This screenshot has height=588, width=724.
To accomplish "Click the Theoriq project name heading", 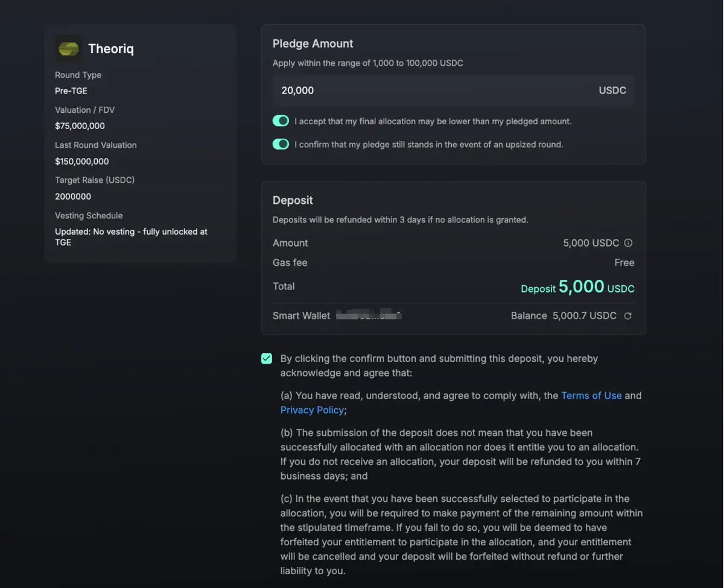I will point(111,49).
